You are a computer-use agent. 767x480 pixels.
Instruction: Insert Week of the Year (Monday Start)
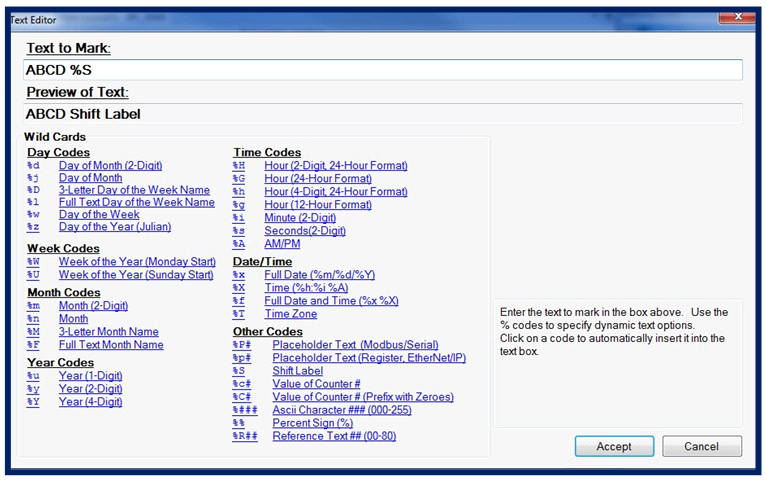click(x=136, y=262)
